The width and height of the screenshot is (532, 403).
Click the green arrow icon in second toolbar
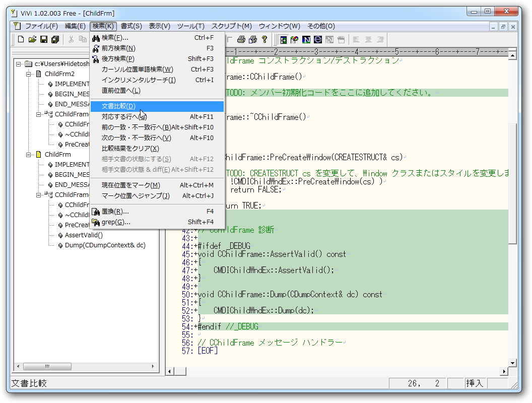click(283, 40)
